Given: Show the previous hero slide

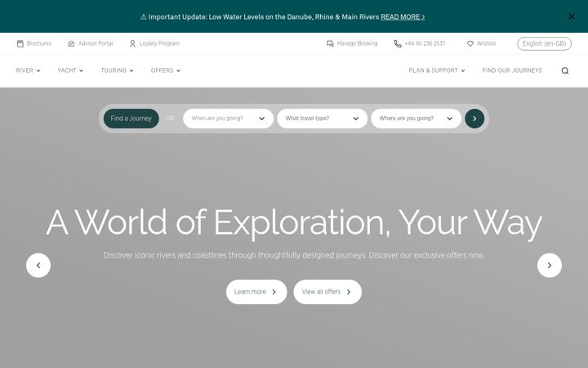Looking at the screenshot, I should [38, 265].
